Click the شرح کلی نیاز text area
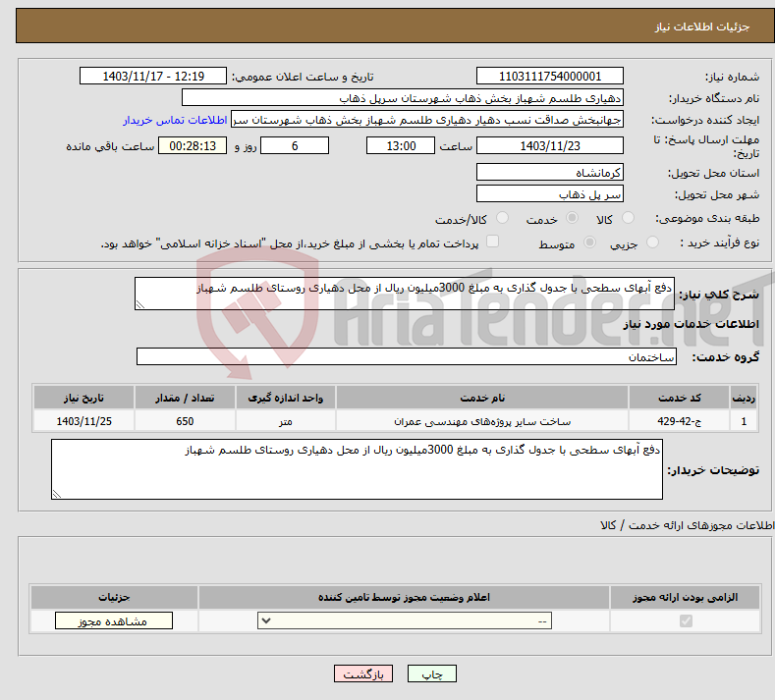The height and width of the screenshot is (700, 775). pyautogui.click(x=405, y=294)
